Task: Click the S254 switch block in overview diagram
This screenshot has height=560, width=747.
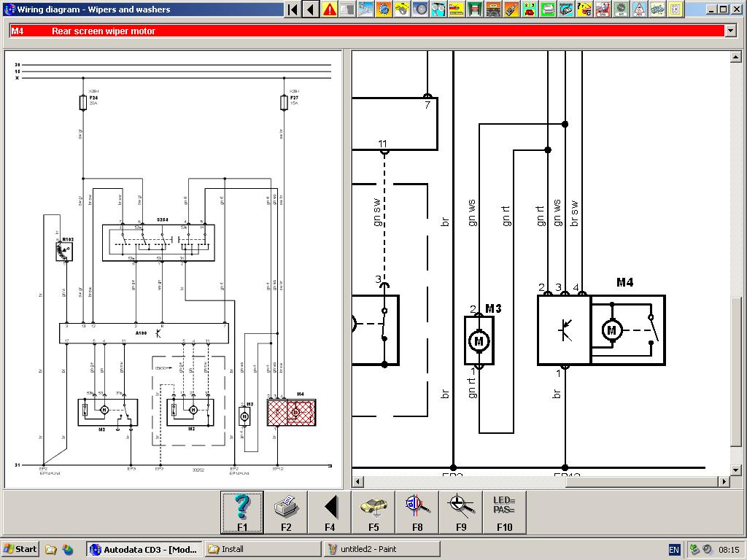Action: [x=158, y=242]
